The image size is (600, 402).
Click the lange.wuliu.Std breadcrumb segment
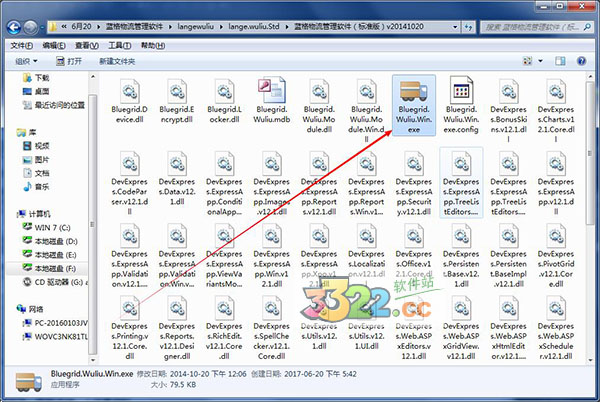[254, 26]
